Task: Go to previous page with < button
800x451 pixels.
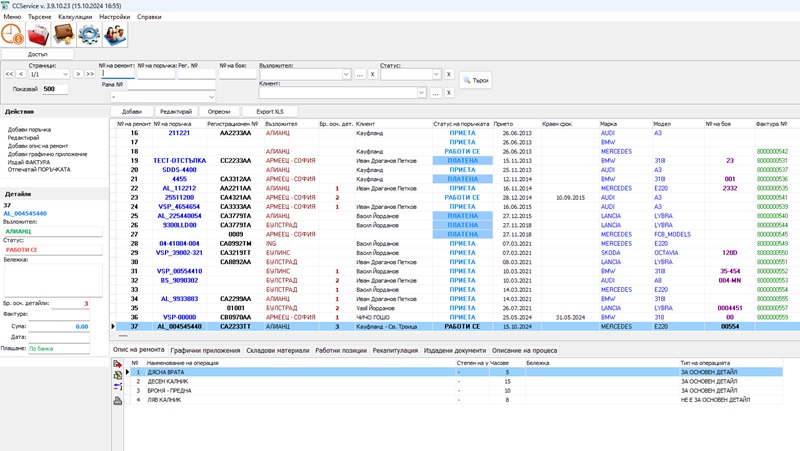Action: point(21,74)
